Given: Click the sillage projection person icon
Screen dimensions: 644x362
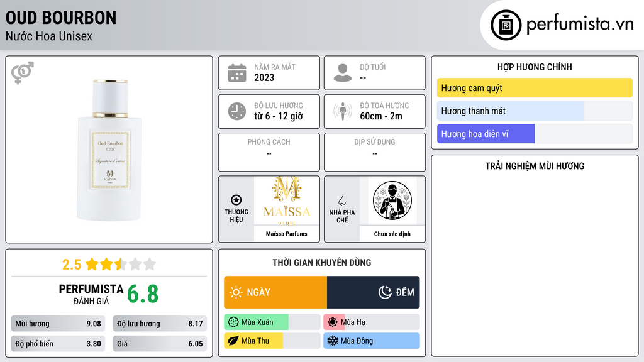Looking at the screenshot, I should [x=343, y=111].
